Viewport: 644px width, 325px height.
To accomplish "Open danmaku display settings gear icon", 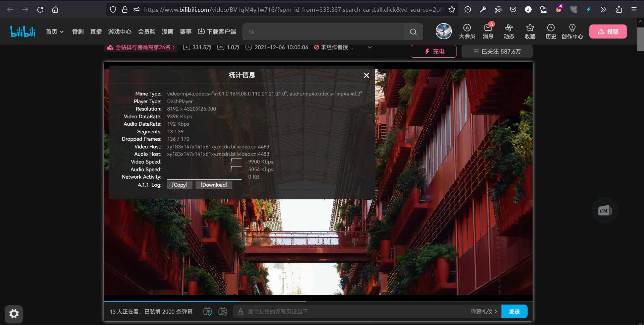I will coord(223,311).
